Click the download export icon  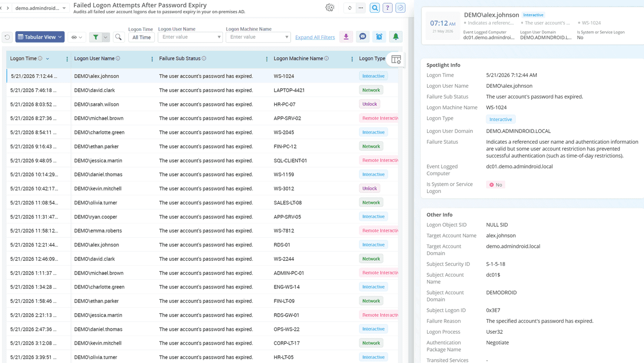346,37
